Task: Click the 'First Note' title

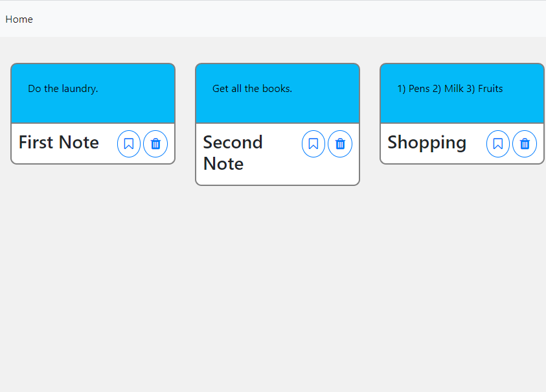Action: [x=59, y=142]
